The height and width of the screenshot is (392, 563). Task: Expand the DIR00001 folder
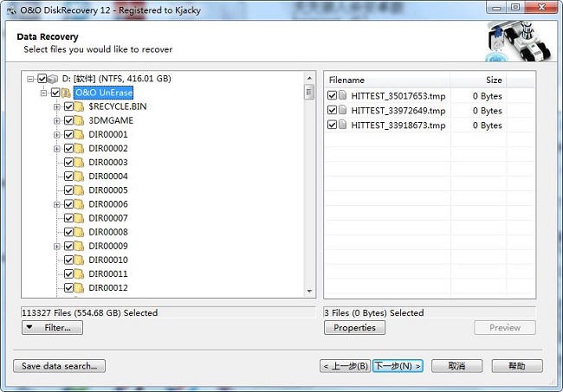click(56, 135)
